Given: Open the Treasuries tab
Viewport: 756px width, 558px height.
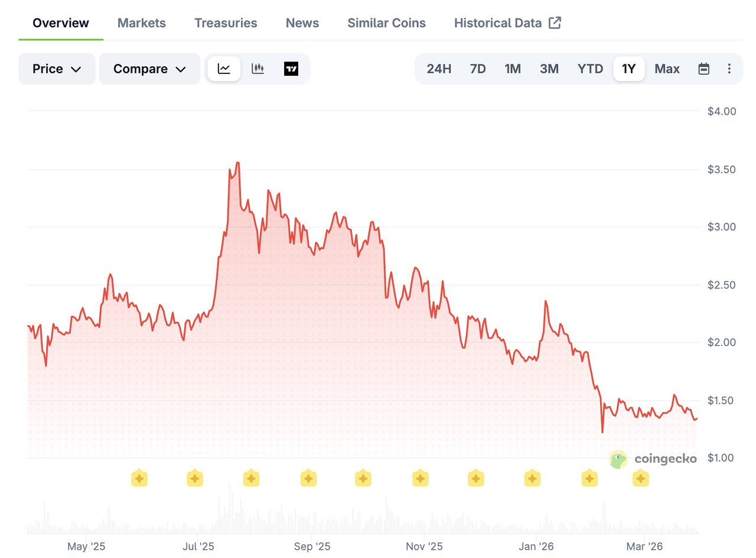Looking at the screenshot, I should 226,23.
